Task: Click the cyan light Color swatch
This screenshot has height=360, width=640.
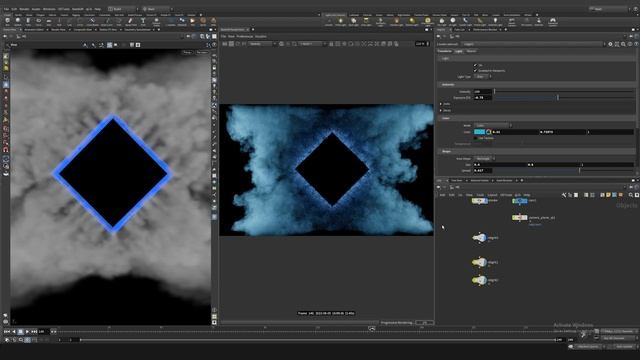Action: pyautogui.click(x=479, y=132)
